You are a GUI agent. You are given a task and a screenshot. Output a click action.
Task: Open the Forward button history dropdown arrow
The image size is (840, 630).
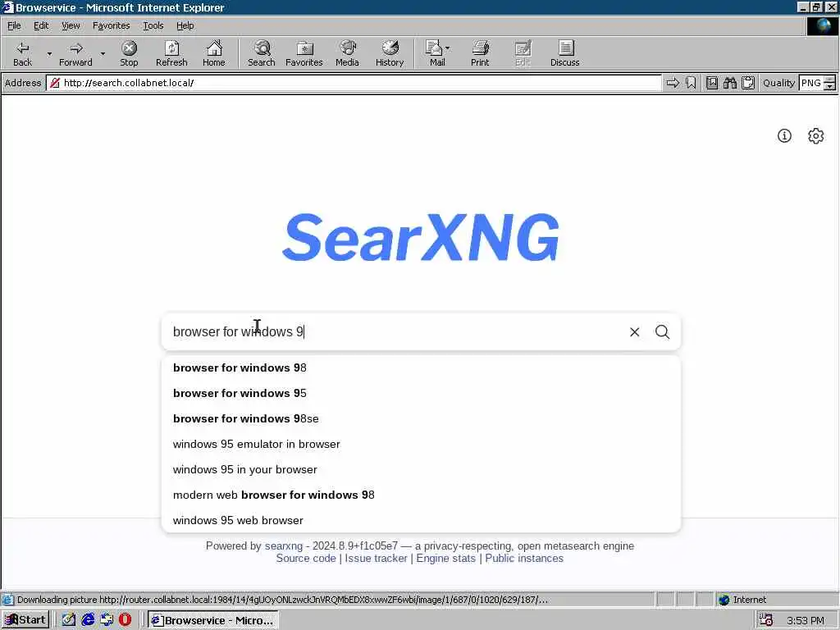(103, 53)
